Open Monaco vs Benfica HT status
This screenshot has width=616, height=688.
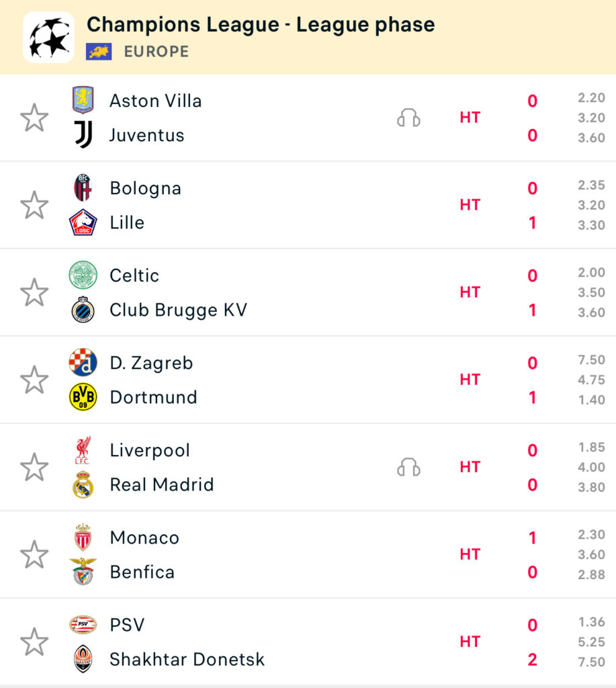[x=470, y=554]
